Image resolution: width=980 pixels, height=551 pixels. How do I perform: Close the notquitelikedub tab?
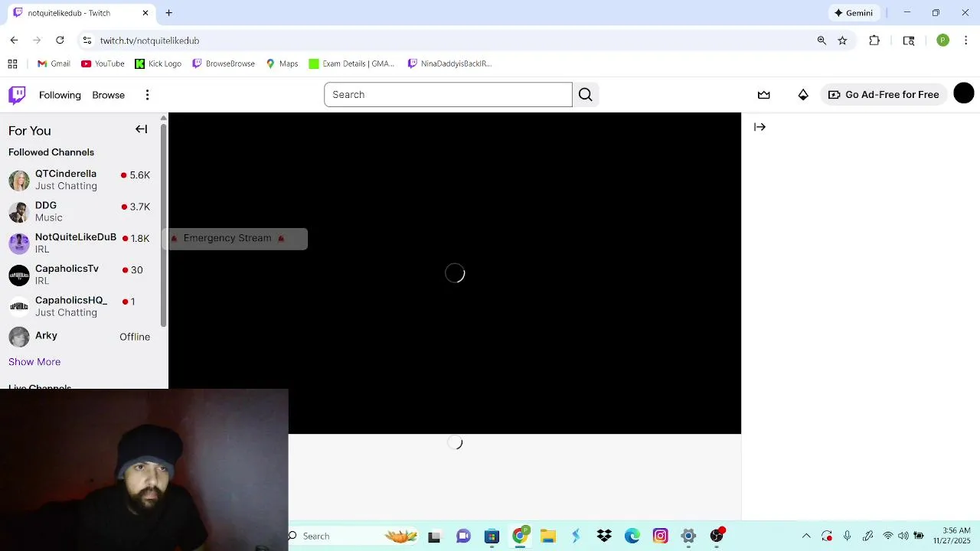click(x=145, y=13)
